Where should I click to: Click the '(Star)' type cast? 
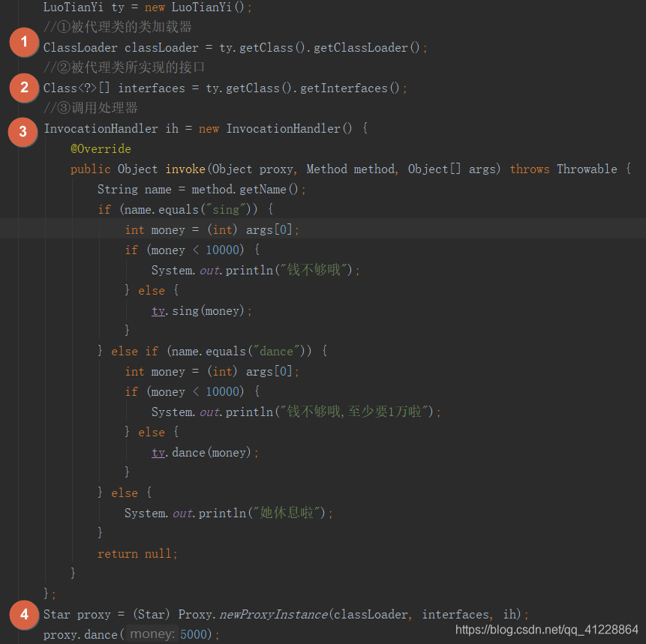[x=152, y=614]
